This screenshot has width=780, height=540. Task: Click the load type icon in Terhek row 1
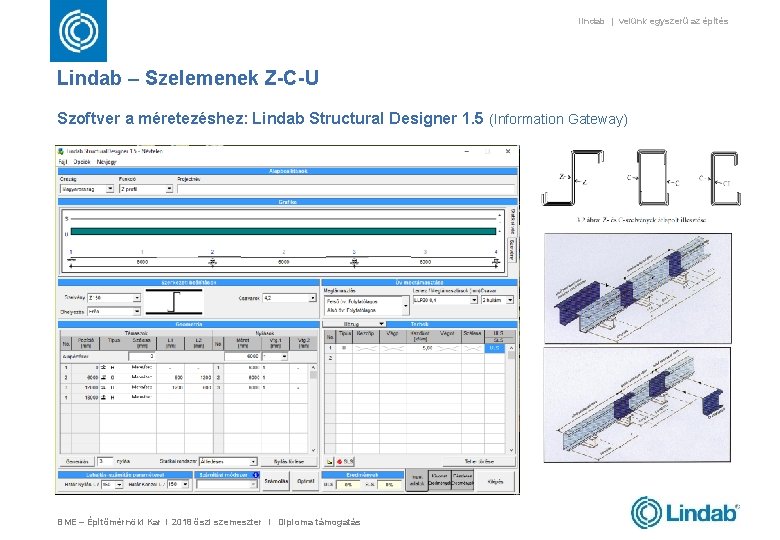coord(344,348)
